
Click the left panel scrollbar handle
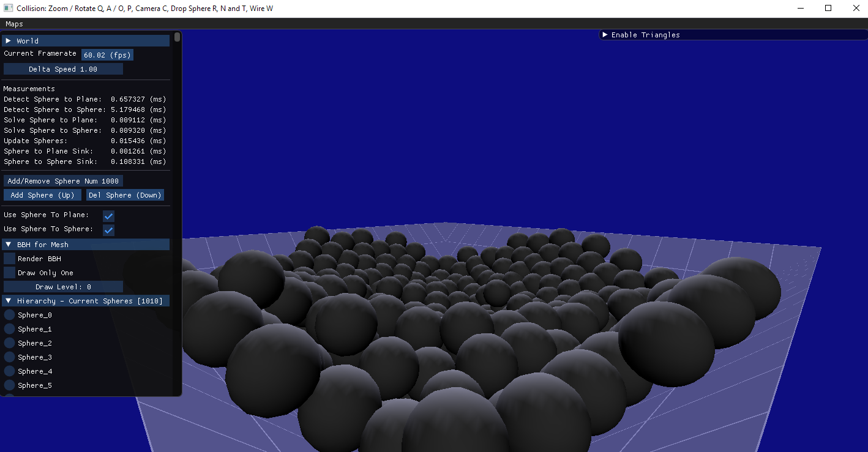(178, 37)
